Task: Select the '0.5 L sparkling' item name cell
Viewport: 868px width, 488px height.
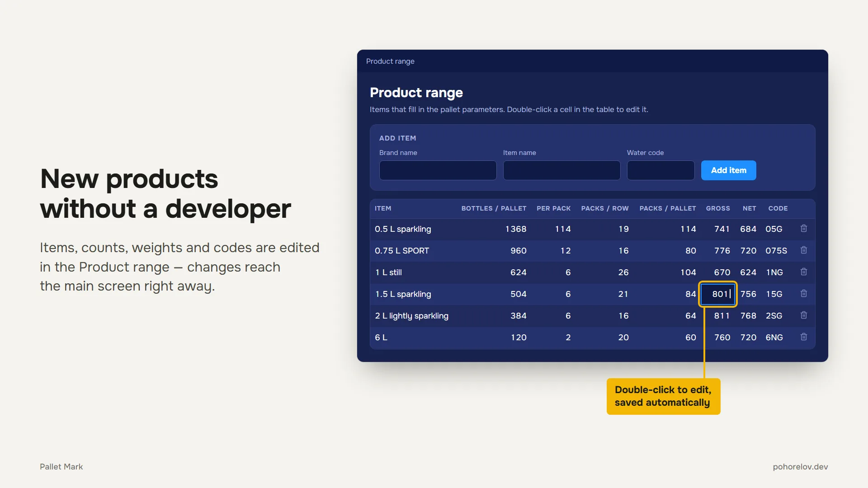Action: point(403,229)
